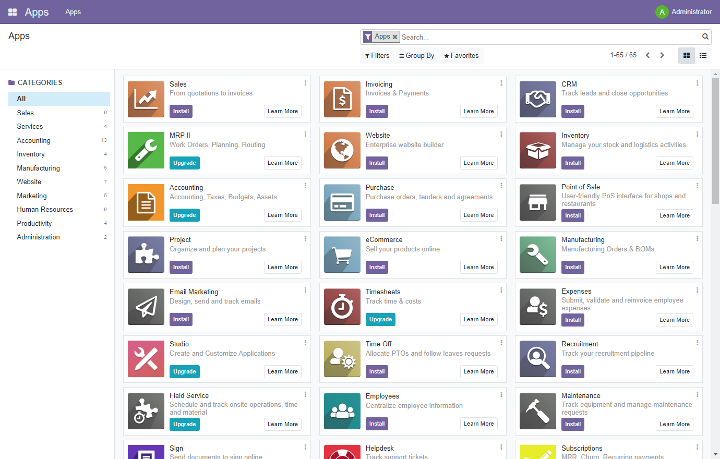Screen dimensions: 720x459
Task: Open the Administrator user menu
Action: pyautogui.click(x=683, y=12)
